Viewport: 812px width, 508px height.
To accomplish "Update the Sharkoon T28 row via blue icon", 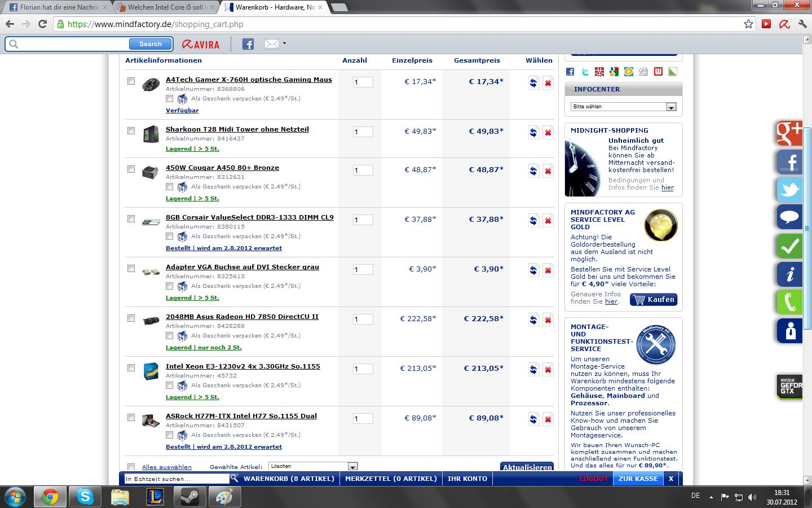I will [533, 133].
